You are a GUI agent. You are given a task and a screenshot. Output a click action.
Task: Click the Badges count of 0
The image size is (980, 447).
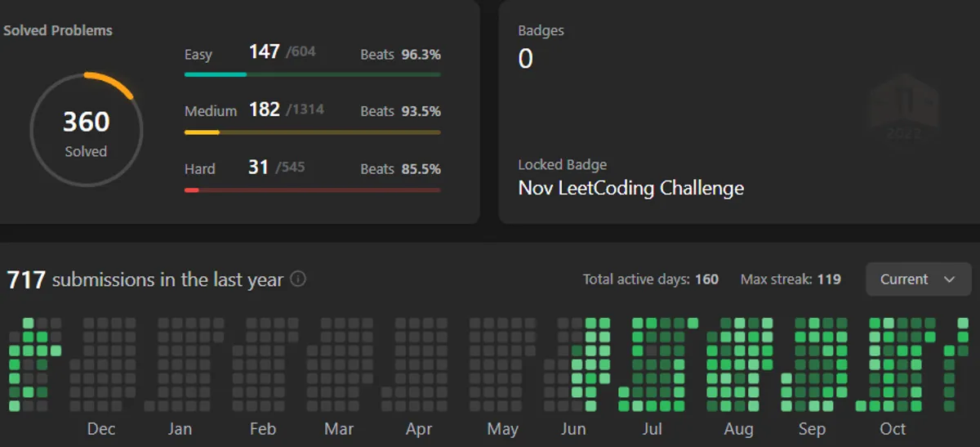(525, 59)
